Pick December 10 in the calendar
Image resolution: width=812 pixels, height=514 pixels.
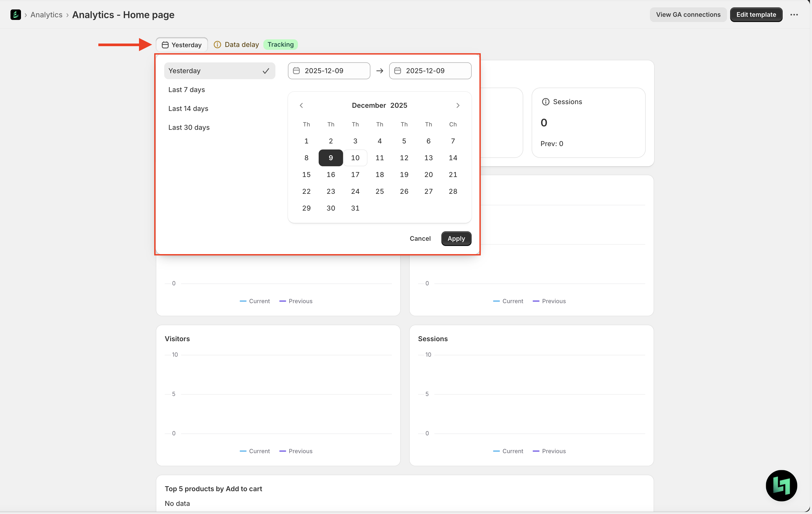(355, 158)
